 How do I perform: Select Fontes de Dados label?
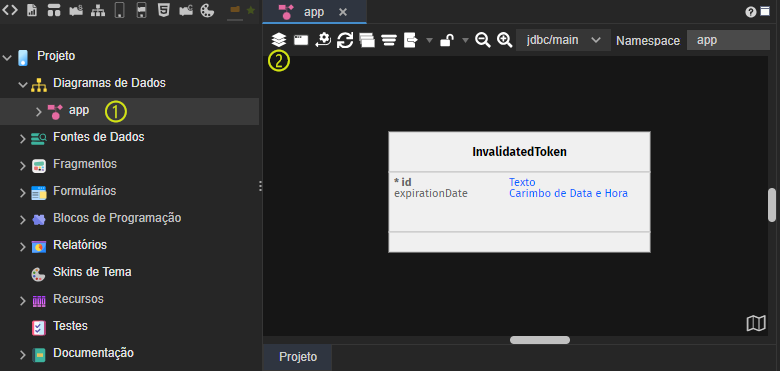98,137
